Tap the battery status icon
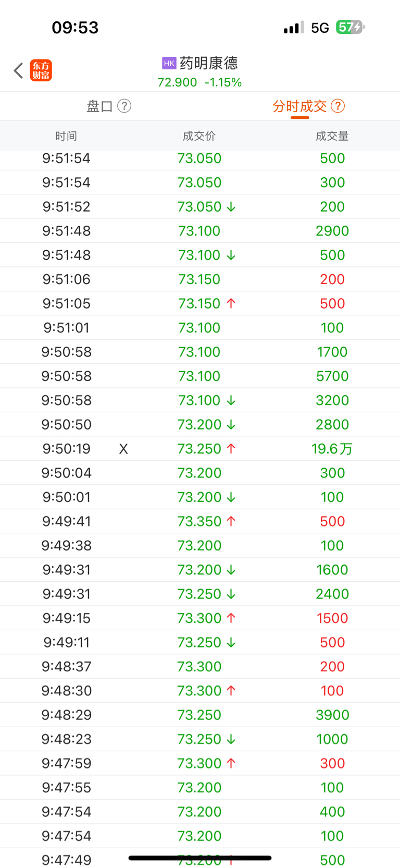The image size is (400, 868). coord(350,28)
